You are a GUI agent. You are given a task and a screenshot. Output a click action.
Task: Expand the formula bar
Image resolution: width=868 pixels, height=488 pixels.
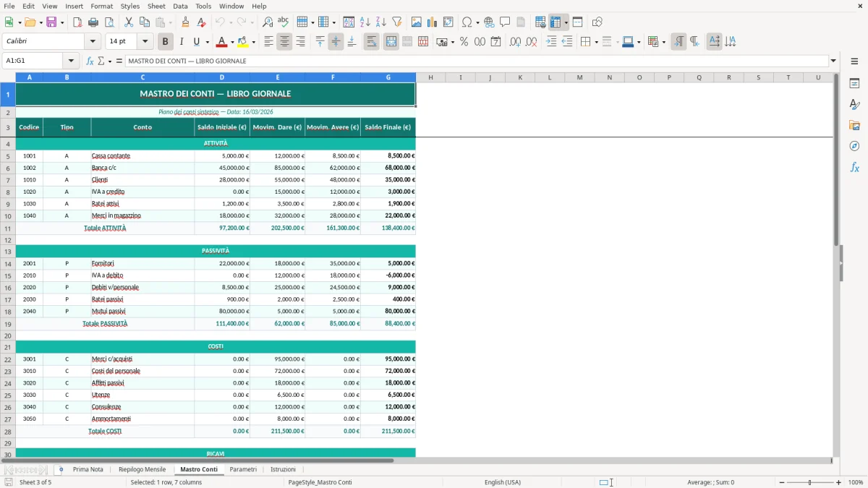pos(833,61)
